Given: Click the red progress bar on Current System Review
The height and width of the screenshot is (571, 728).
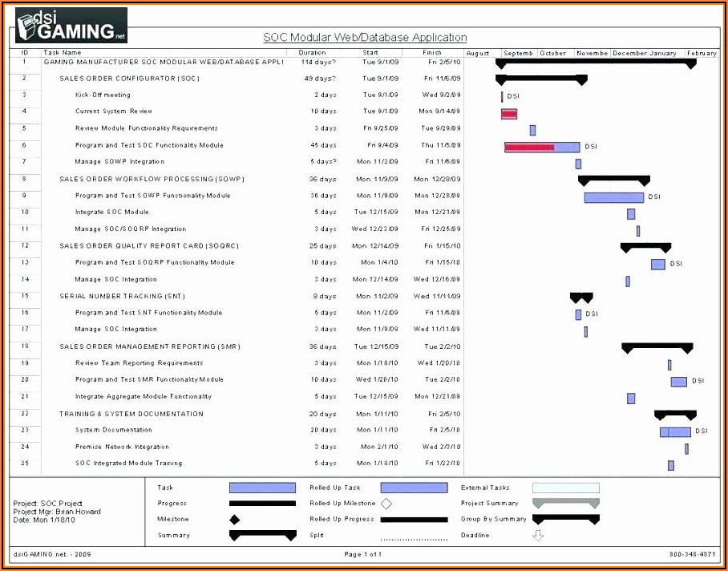Looking at the screenshot, I should coord(508,113).
